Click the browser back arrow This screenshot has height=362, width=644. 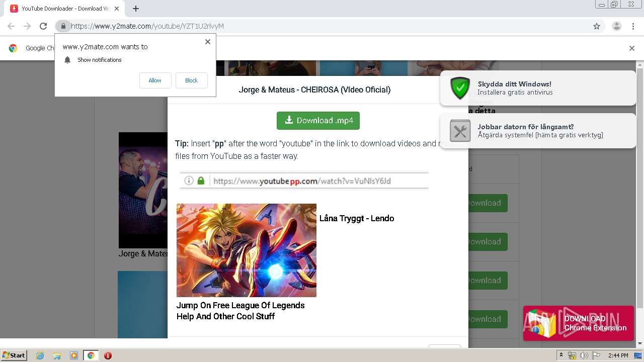[11, 26]
